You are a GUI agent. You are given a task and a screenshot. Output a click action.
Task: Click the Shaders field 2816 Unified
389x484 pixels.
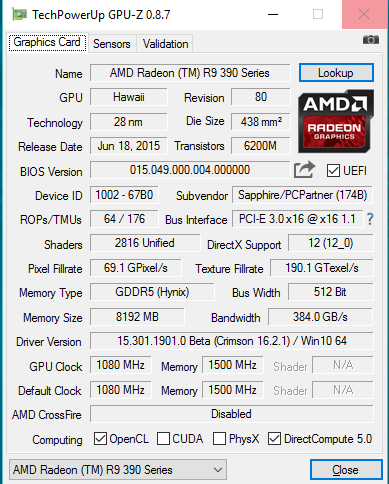pyautogui.click(x=145, y=243)
